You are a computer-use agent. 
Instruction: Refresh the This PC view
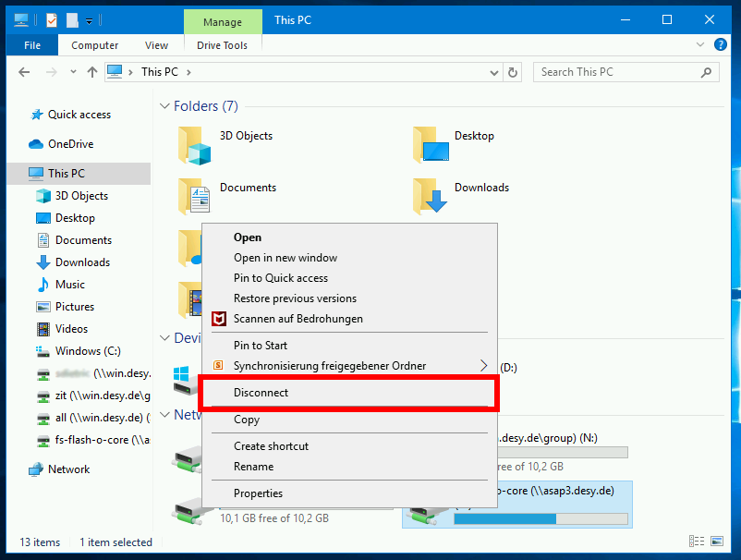click(513, 71)
